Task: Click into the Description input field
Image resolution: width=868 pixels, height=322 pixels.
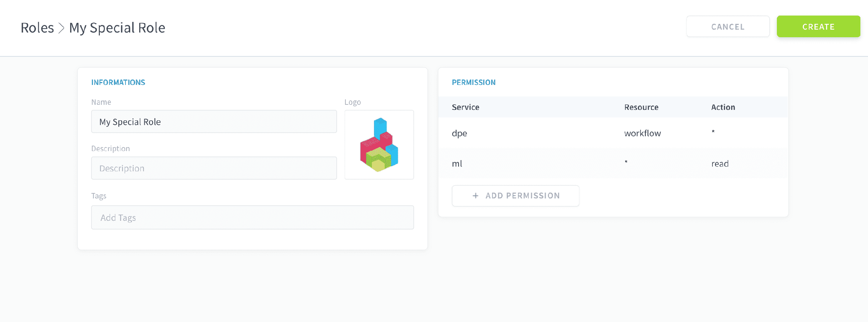Action: pyautogui.click(x=214, y=168)
